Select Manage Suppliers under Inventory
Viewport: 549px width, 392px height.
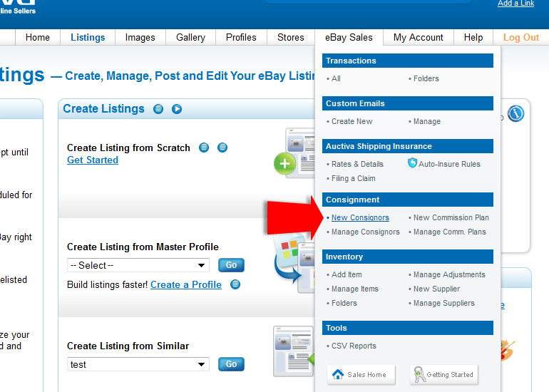coord(444,303)
